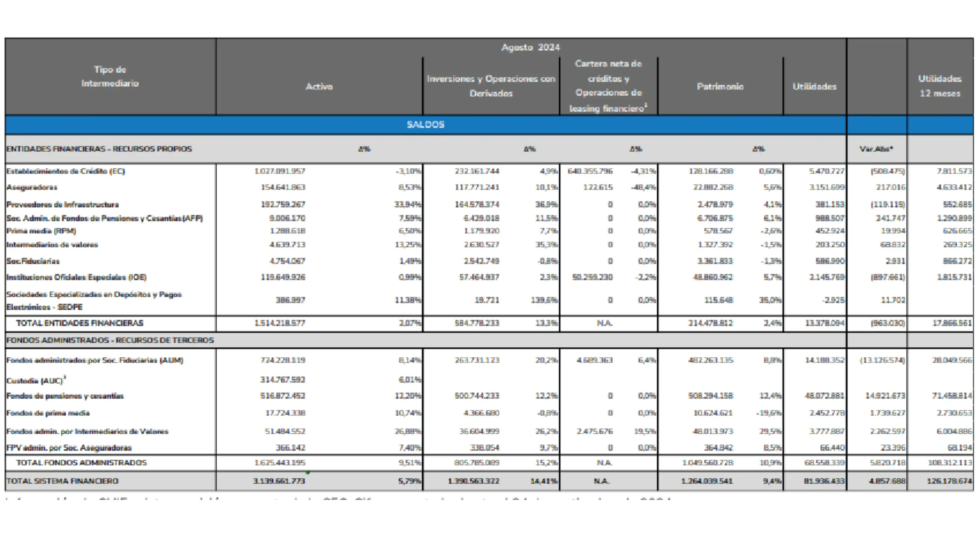Click pensiones utilidades value 48.072.881

pyautogui.click(x=825, y=396)
